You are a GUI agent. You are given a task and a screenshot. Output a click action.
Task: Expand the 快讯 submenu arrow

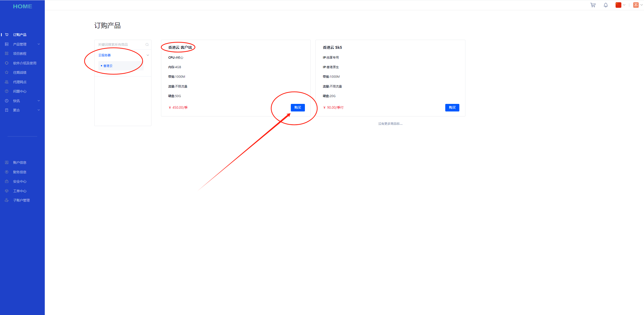[x=39, y=101]
